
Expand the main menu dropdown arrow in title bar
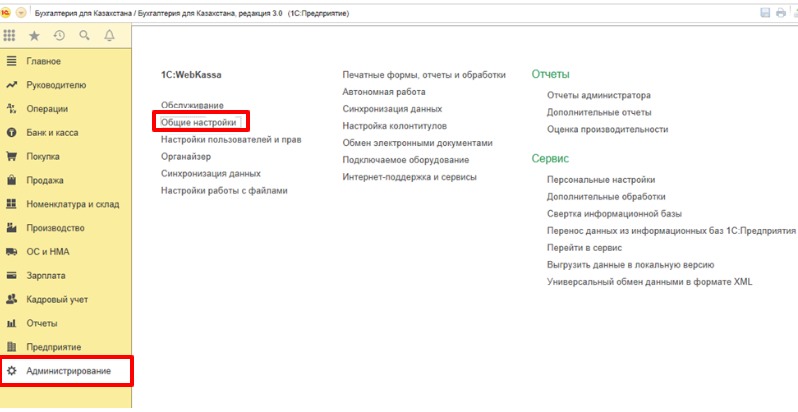[21, 13]
